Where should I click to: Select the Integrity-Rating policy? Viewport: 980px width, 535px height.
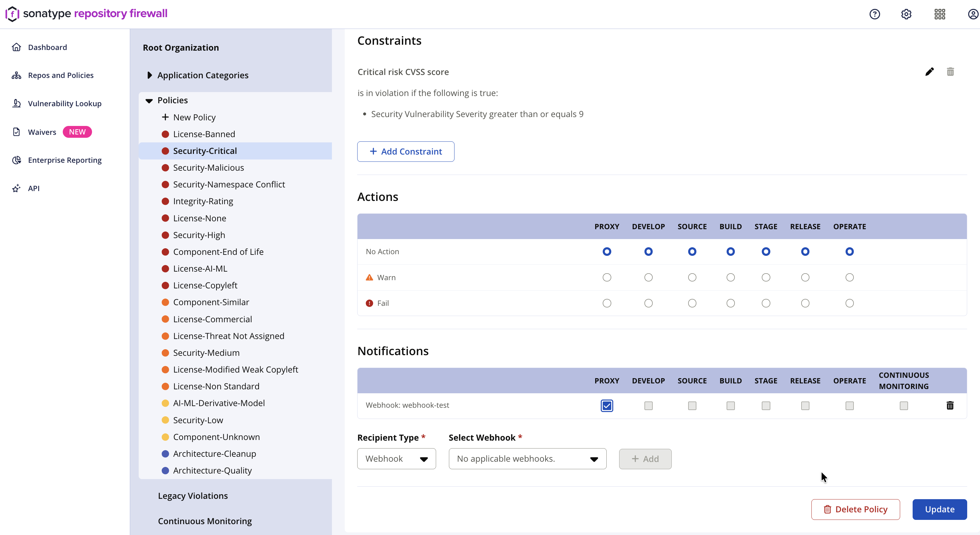tap(203, 201)
